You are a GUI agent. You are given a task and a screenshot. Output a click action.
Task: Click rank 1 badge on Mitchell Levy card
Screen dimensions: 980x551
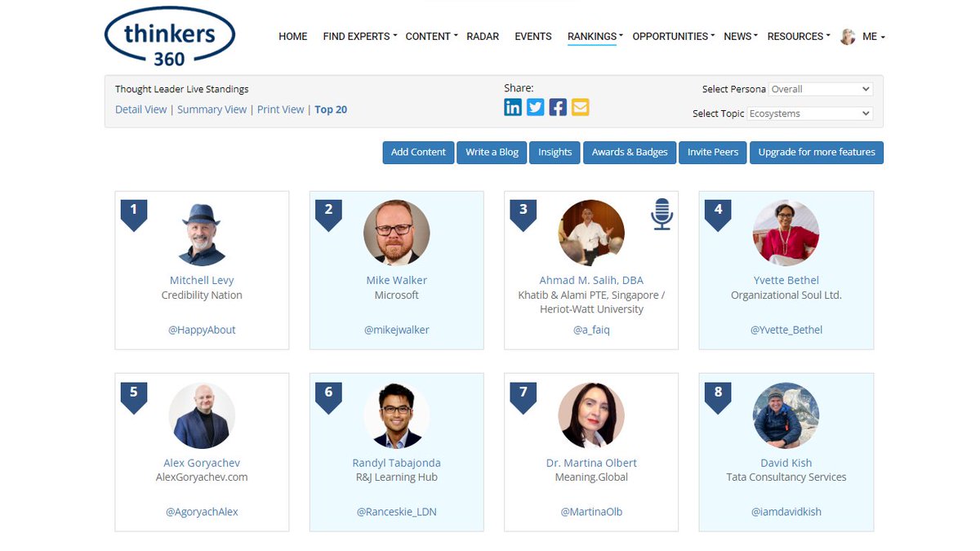pos(134,216)
